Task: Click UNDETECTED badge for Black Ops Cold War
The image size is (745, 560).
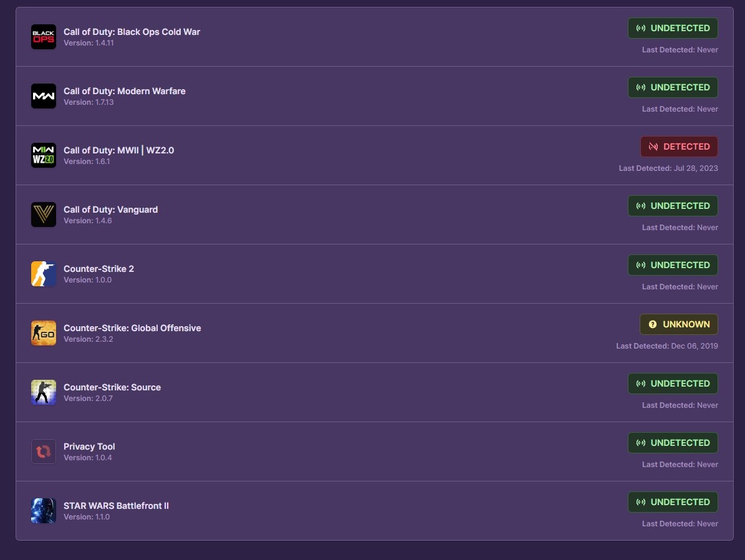Action: tap(673, 28)
